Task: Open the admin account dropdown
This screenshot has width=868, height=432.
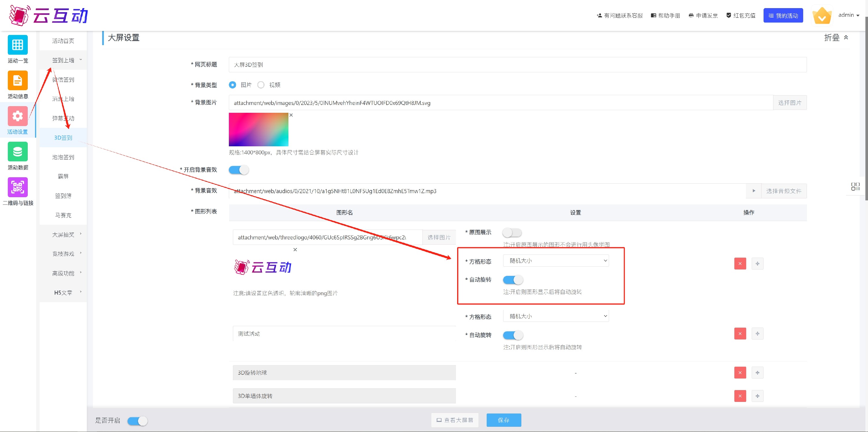Action: (x=848, y=15)
